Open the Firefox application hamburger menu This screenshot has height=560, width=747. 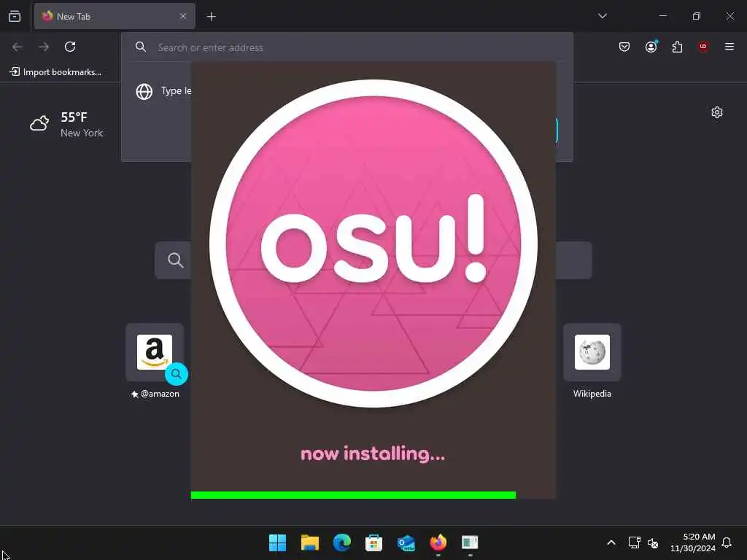(x=729, y=46)
